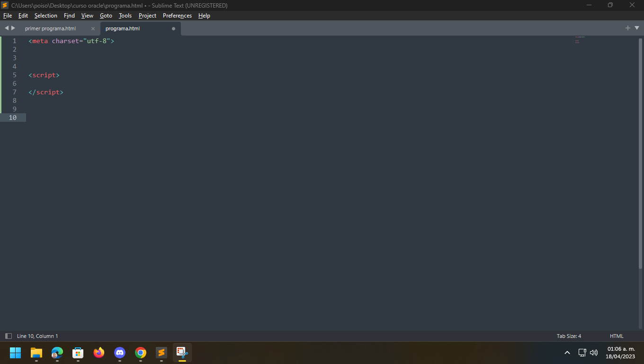Click the minimap code preview

tap(580, 40)
